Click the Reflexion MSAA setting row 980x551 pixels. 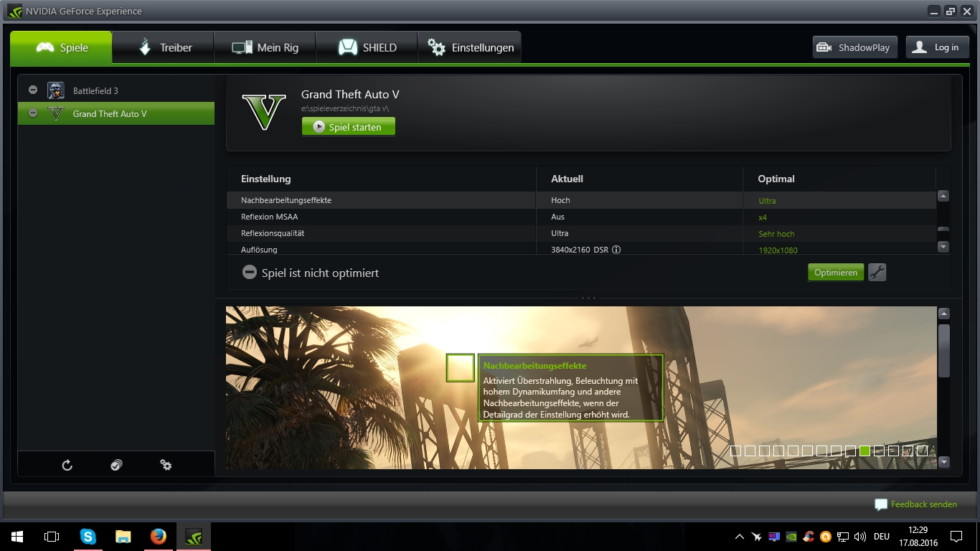(581, 217)
